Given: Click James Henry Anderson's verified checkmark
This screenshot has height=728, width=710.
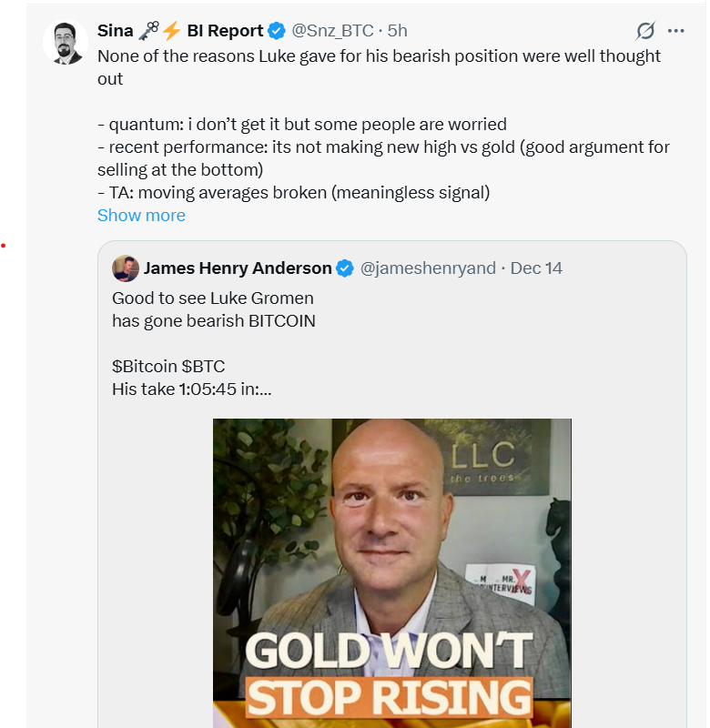Looking at the screenshot, I should click(x=345, y=268).
